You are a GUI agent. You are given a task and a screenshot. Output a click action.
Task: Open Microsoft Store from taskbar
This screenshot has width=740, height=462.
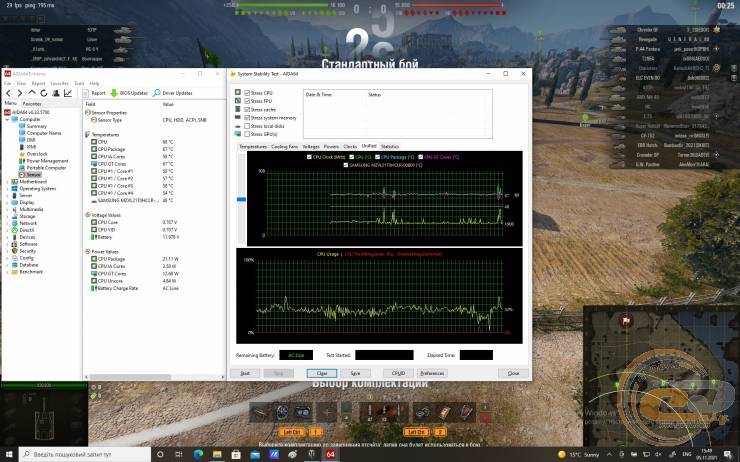tap(236, 454)
